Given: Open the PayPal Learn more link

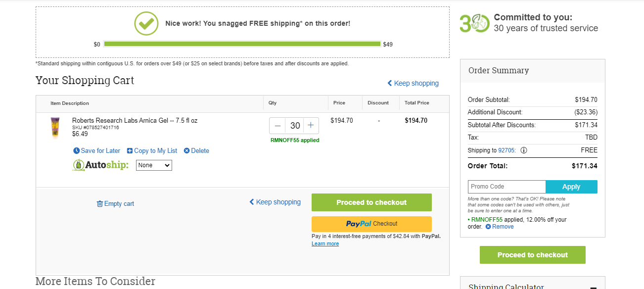Looking at the screenshot, I should [325, 244].
